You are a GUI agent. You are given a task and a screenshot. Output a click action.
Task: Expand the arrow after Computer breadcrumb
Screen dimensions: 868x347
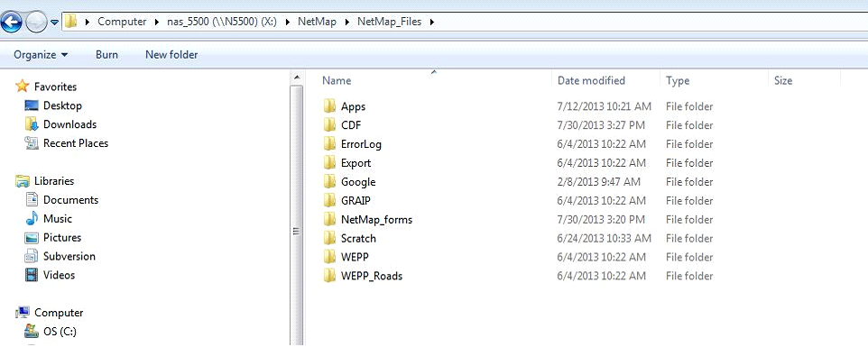157,23
